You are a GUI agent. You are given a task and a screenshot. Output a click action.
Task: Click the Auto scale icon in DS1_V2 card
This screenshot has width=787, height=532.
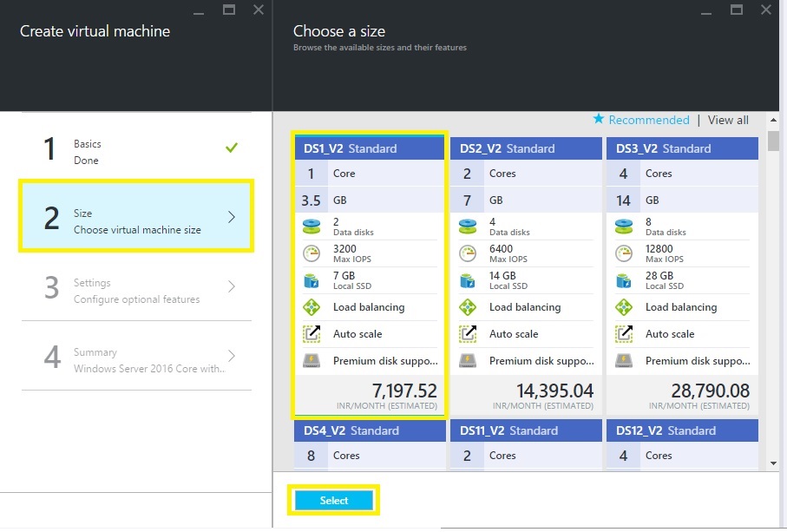(x=312, y=334)
